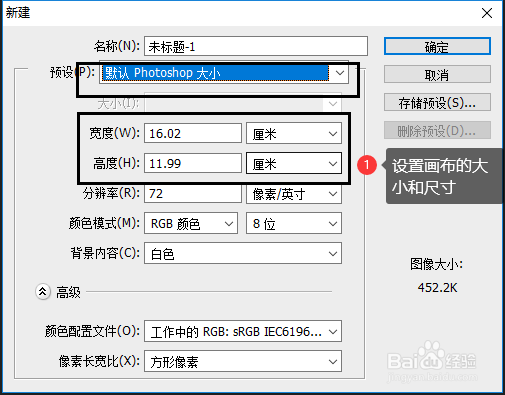The height and width of the screenshot is (395, 505).
Task: Click the 背景内容(C) label
Action: (x=105, y=253)
